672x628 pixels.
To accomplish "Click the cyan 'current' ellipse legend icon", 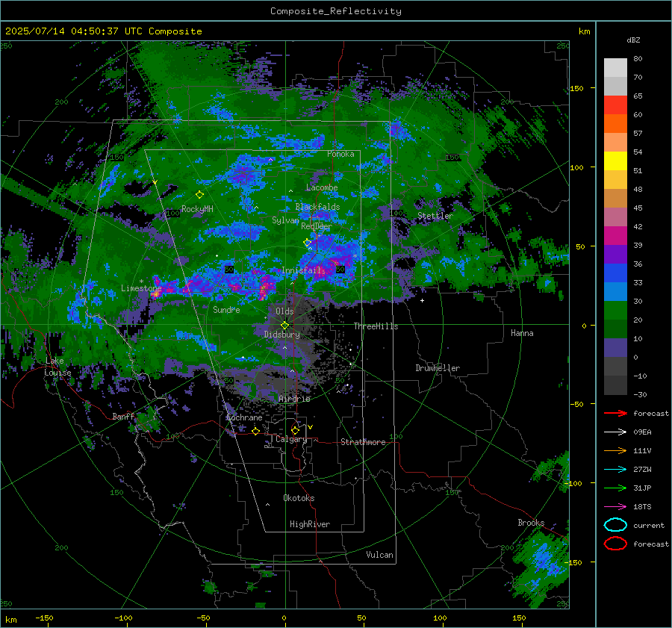I will point(615,525).
